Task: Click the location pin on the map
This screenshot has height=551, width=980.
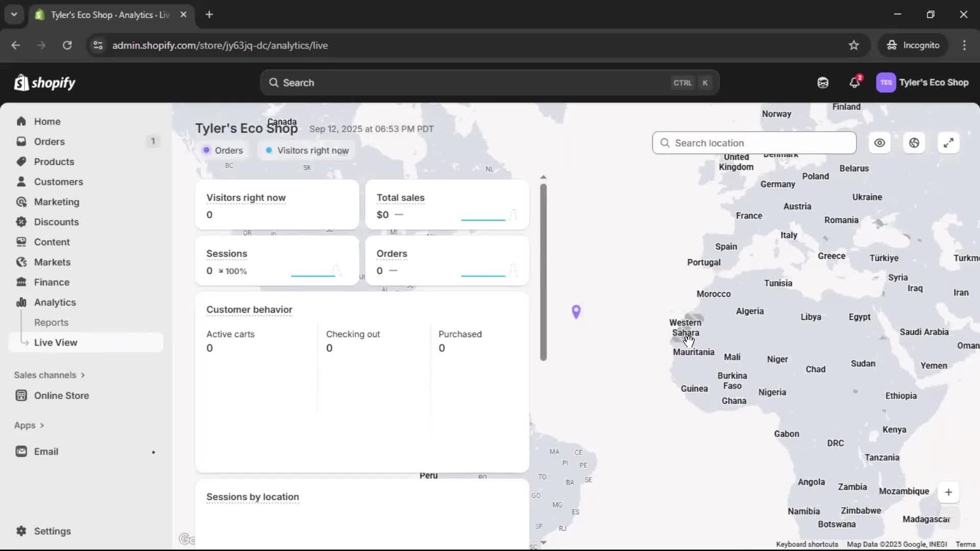Action: coord(576,310)
